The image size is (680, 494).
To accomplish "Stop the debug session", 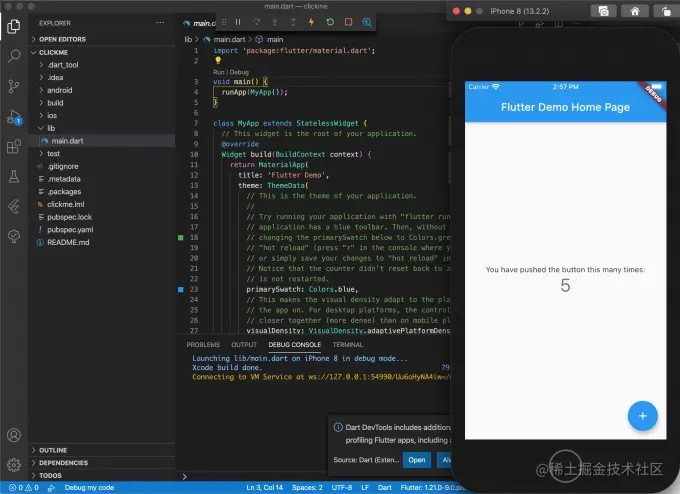I will [x=348, y=22].
